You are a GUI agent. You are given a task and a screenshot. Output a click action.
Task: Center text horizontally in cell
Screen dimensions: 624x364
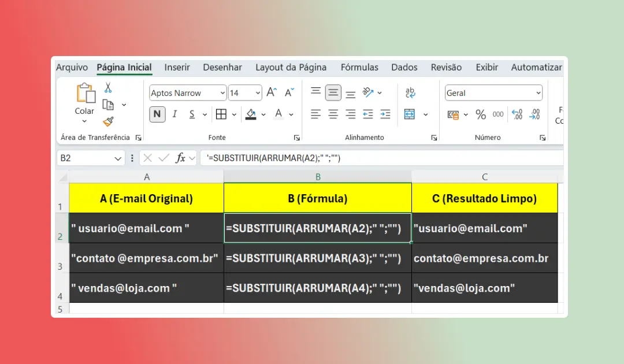(x=333, y=114)
